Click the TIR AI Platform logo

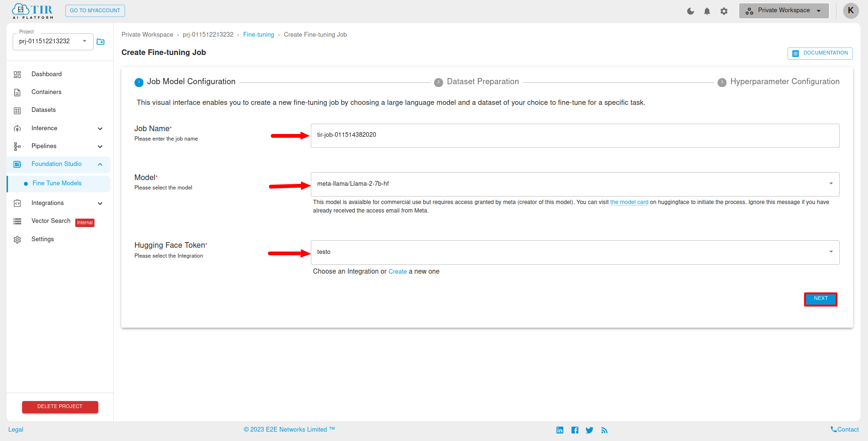pyautogui.click(x=32, y=11)
